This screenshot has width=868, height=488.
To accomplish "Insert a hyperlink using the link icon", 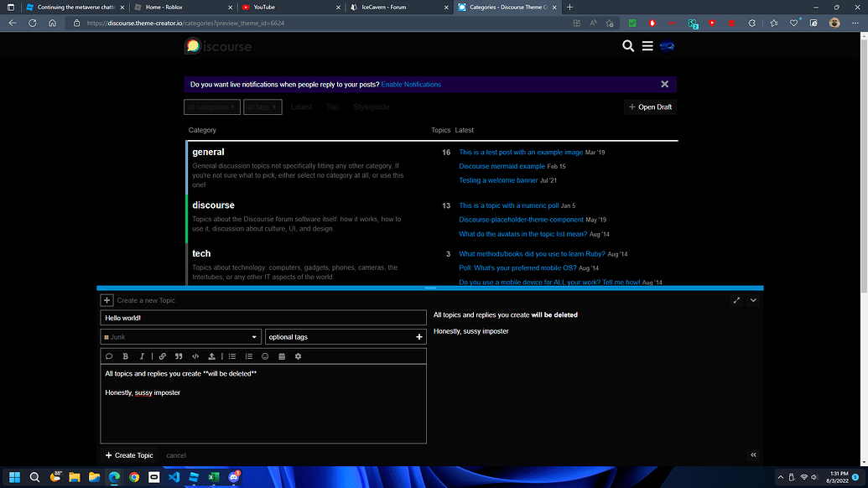I will click(x=162, y=356).
